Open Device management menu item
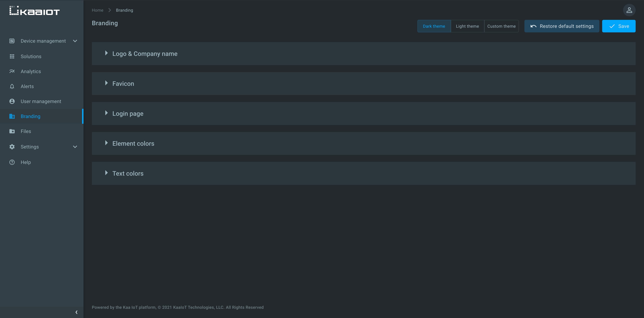Viewport: 644px width, 318px height. point(42,41)
